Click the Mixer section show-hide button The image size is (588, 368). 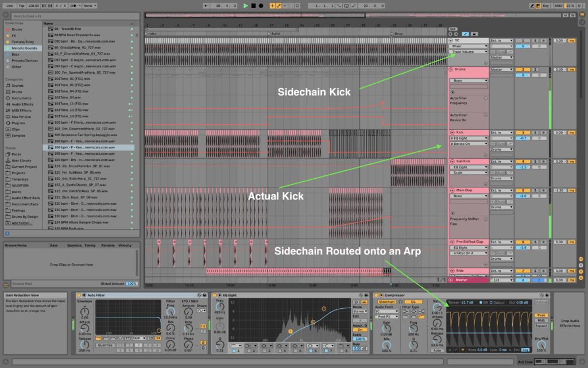pyautogui.click(x=581, y=271)
